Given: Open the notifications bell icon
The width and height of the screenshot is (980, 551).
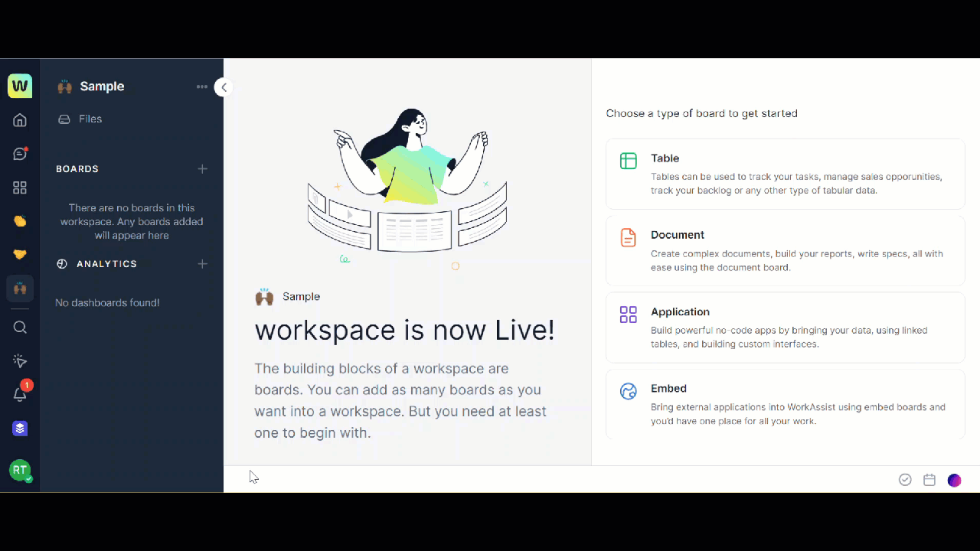Looking at the screenshot, I should pyautogui.click(x=20, y=395).
